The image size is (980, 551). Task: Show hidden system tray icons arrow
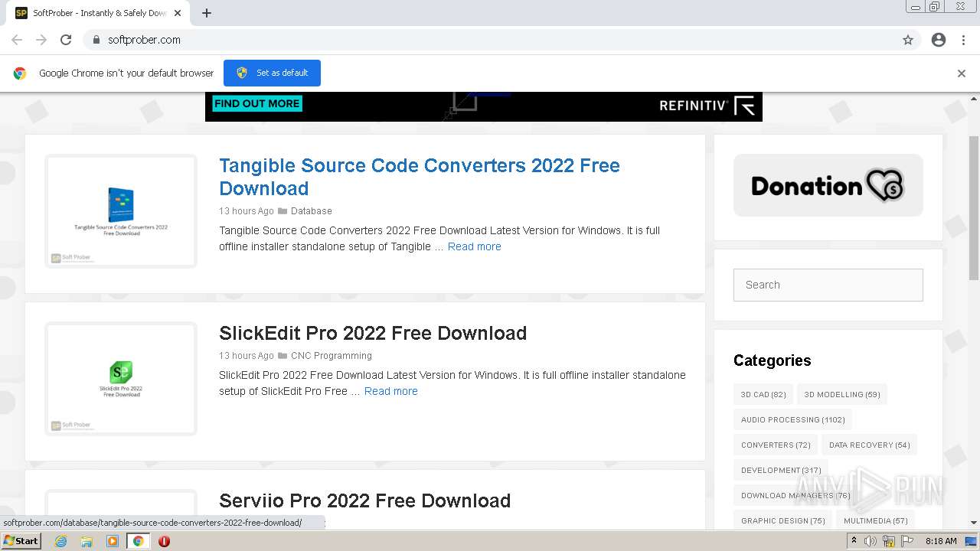coord(854,541)
